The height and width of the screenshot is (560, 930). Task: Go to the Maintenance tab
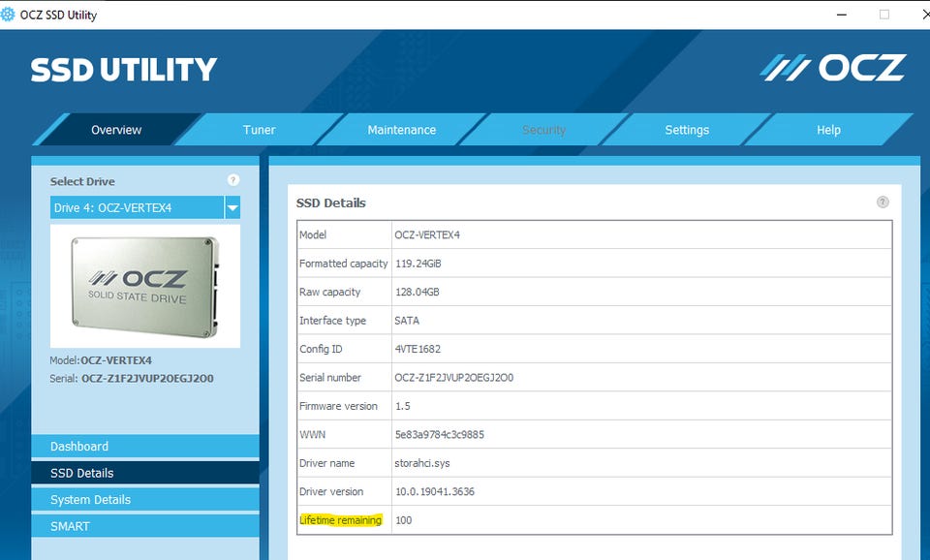pyautogui.click(x=401, y=129)
